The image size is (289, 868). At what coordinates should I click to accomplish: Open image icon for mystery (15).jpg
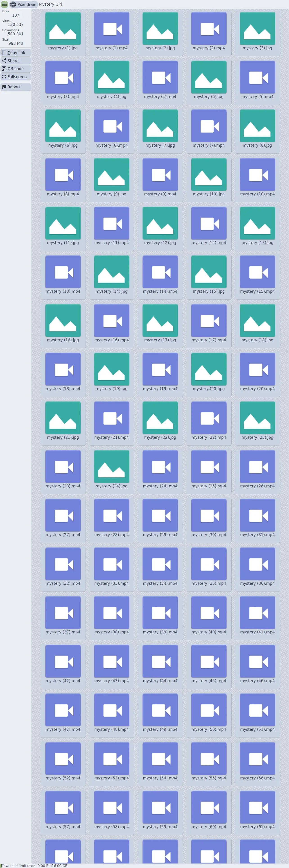click(209, 272)
